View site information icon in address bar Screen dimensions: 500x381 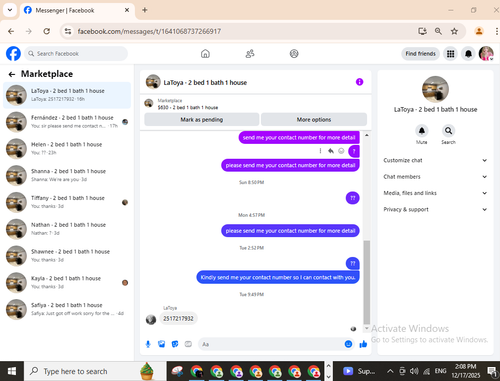click(x=68, y=31)
